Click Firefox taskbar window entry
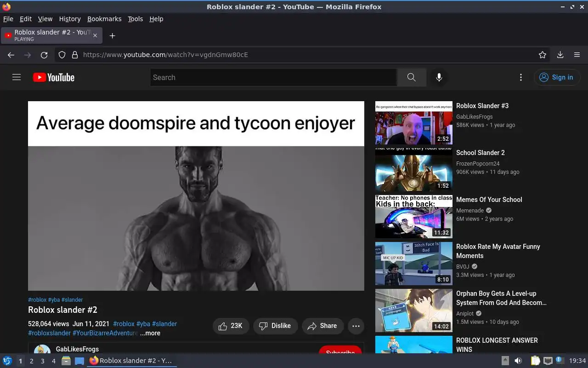The height and width of the screenshot is (368, 588). tap(132, 361)
